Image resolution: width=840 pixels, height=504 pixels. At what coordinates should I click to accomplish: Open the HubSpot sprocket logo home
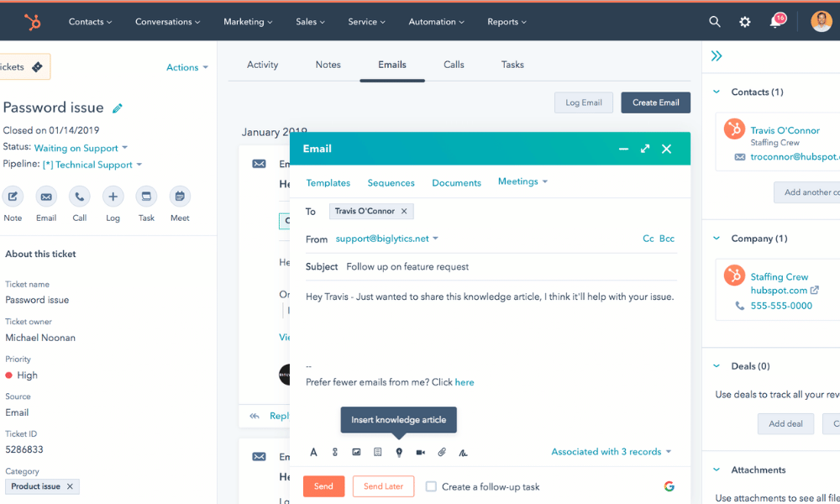pos(33,22)
